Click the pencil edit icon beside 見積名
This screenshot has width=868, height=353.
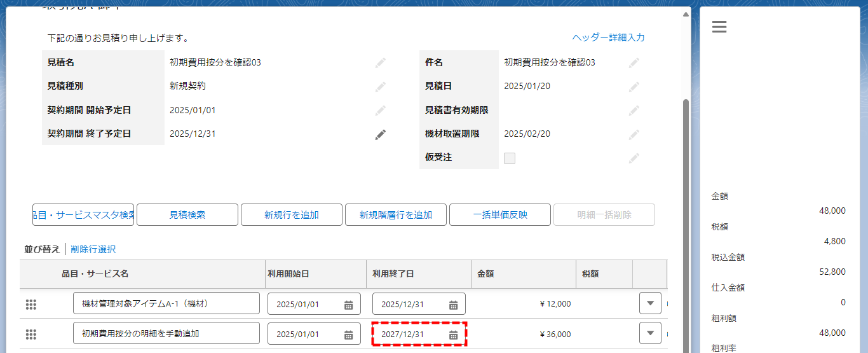[380, 62]
